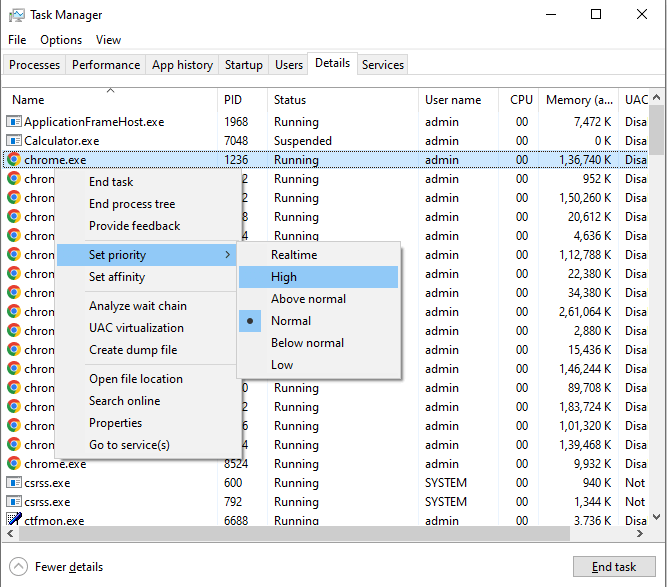This screenshot has height=587, width=667.
Task: Click Chrome icon in 2,880 K row
Action: (14, 331)
